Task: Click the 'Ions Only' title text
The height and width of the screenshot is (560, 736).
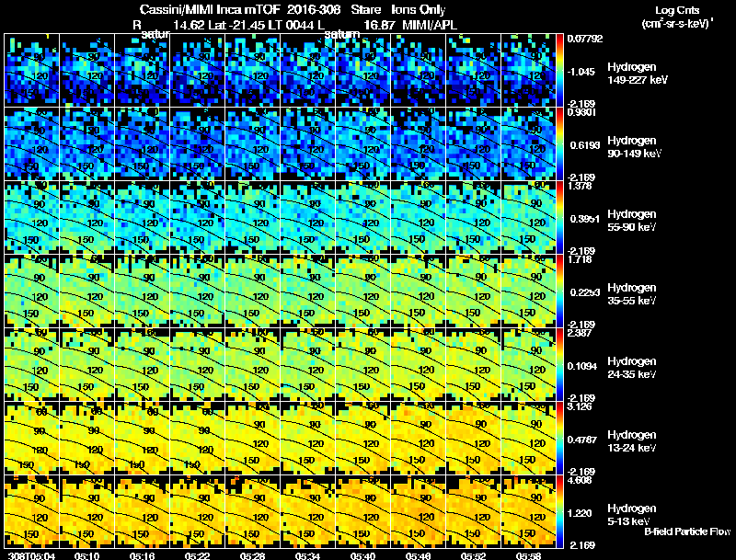Action: click(418, 9)
